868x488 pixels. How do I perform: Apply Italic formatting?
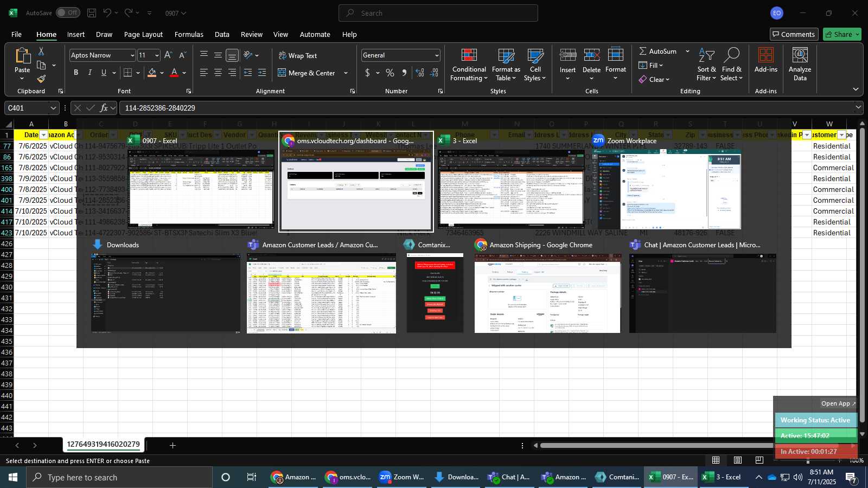(x=90, y=73)
